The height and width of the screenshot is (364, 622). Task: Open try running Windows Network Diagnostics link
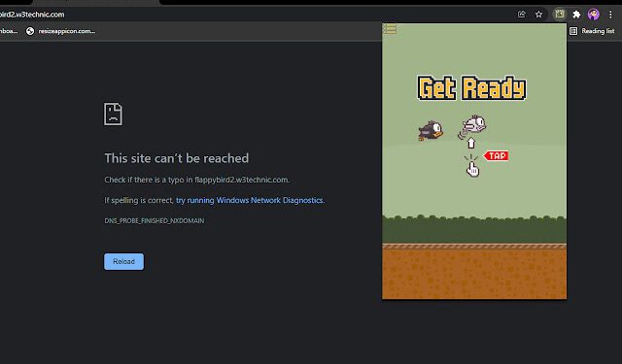[x=250, y=200]
